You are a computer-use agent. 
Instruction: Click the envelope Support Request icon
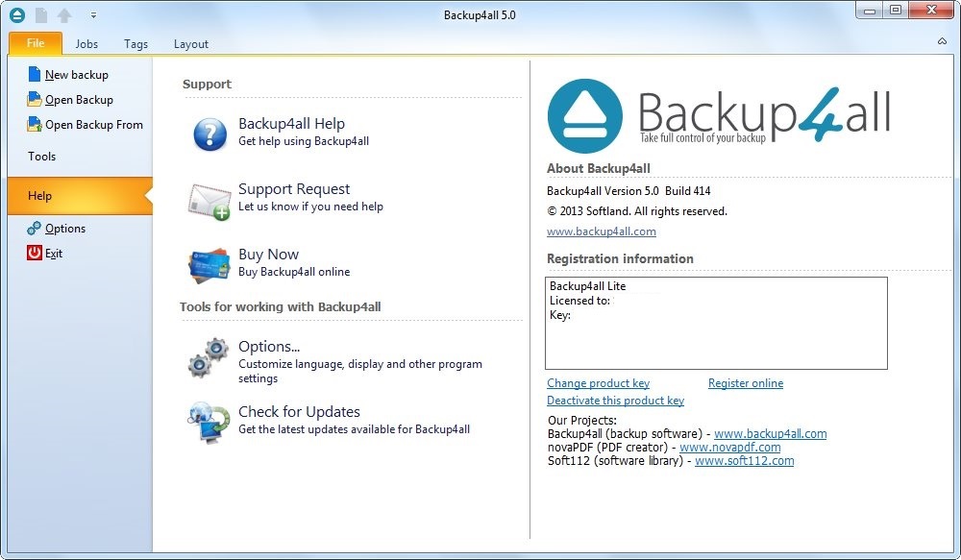(209, 202)
